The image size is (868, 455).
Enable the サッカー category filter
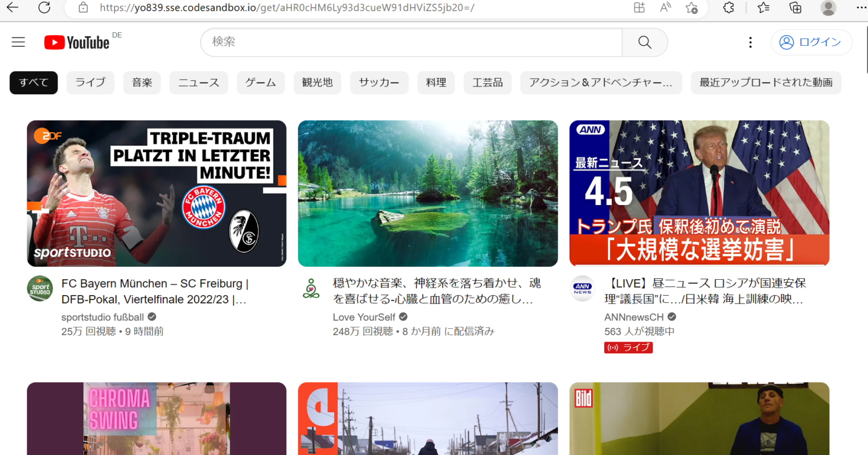point(379,83)
